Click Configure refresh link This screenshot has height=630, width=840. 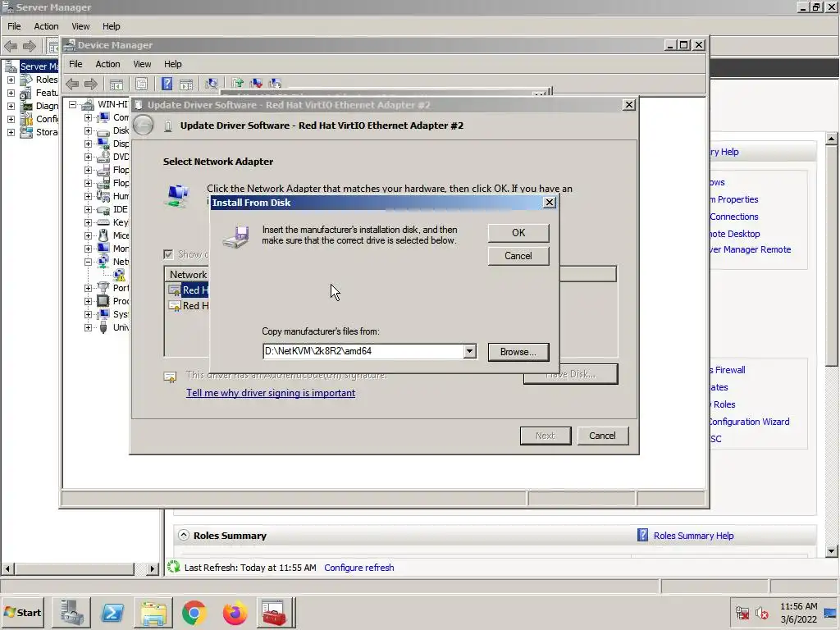coord(359,568)
